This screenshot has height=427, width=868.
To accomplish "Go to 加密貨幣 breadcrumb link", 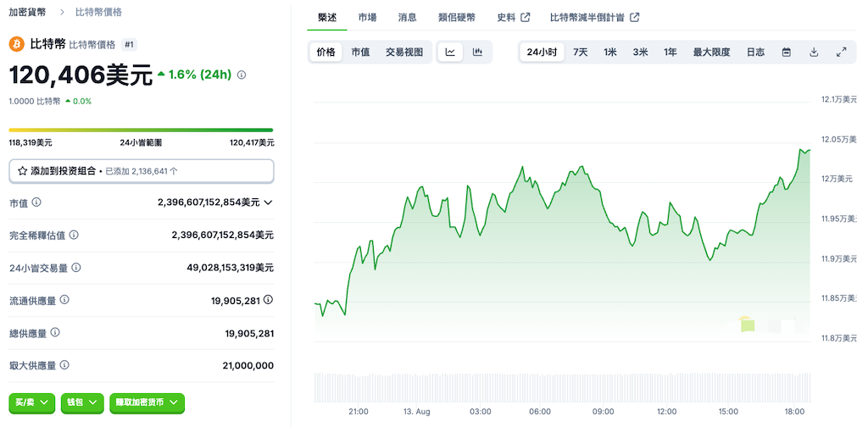I will point(28,12).
